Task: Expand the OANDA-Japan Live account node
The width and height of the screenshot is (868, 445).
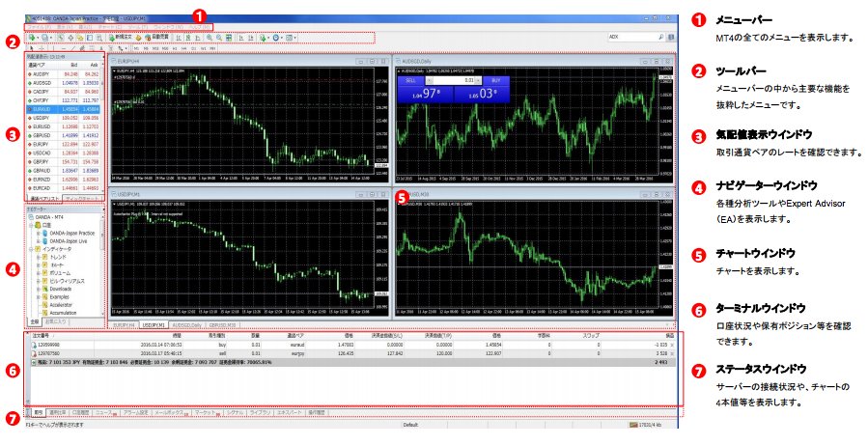Action: 40,241
